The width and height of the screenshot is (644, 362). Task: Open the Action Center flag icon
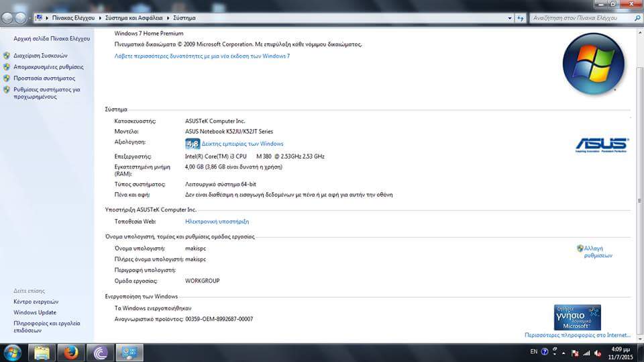[x=575, y=353]
